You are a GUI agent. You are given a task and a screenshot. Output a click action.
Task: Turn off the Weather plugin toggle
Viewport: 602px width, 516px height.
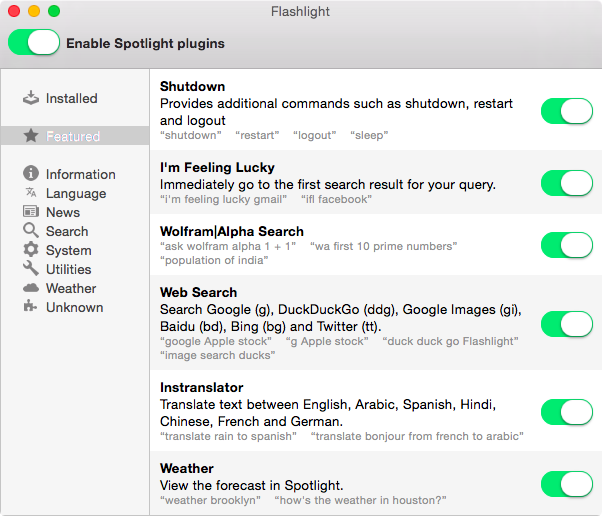tap(567, 484)
